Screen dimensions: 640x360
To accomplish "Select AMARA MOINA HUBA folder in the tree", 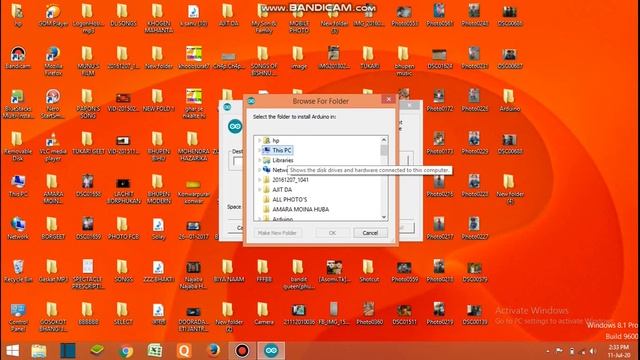I will (296, 209).
